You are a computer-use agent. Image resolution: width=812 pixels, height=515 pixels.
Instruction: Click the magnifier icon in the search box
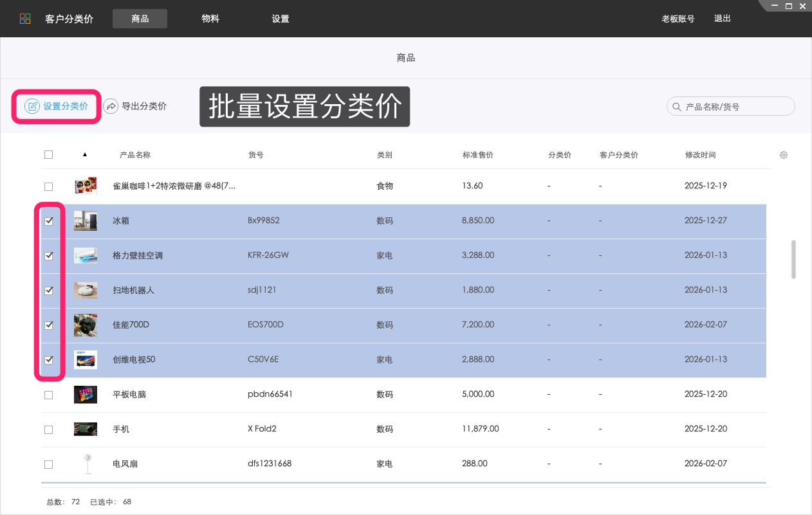676,106
